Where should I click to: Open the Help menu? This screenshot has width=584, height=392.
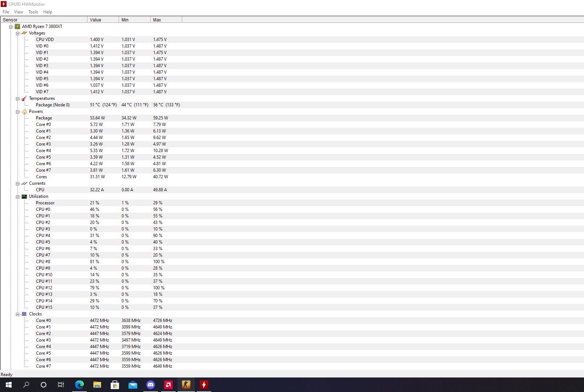[x=48, y=12]
